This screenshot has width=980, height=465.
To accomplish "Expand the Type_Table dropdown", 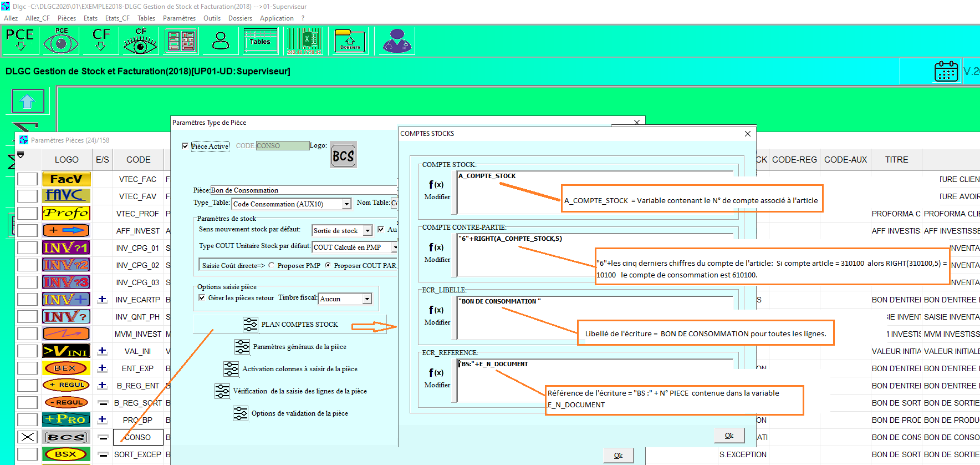I will [x=346, y=204].
